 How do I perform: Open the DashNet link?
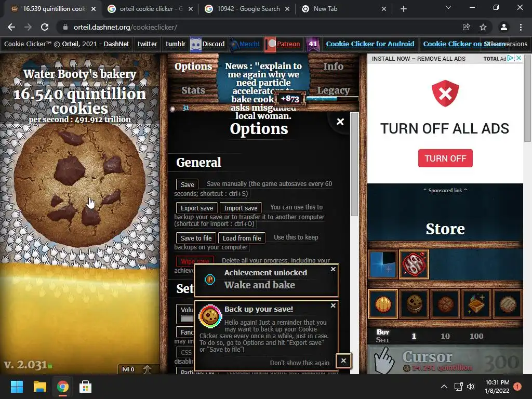coord(116,44)
